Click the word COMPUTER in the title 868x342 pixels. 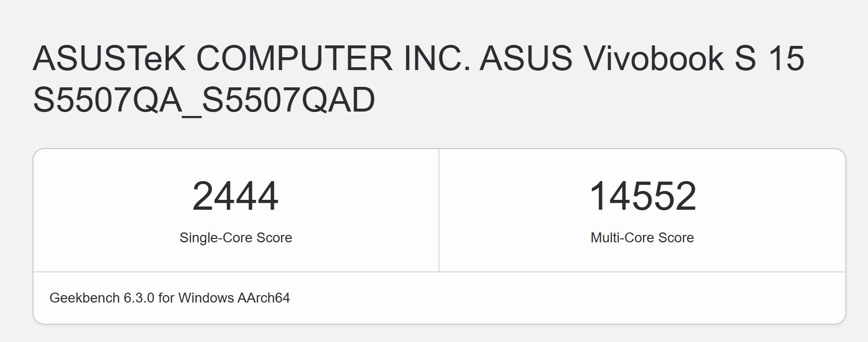click(294, 58)
